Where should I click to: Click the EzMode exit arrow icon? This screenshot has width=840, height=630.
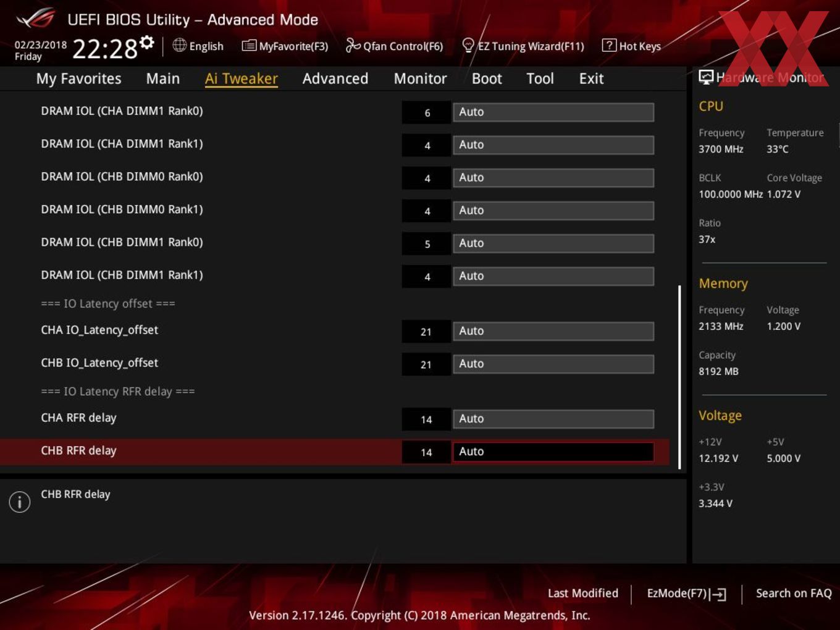718,594
